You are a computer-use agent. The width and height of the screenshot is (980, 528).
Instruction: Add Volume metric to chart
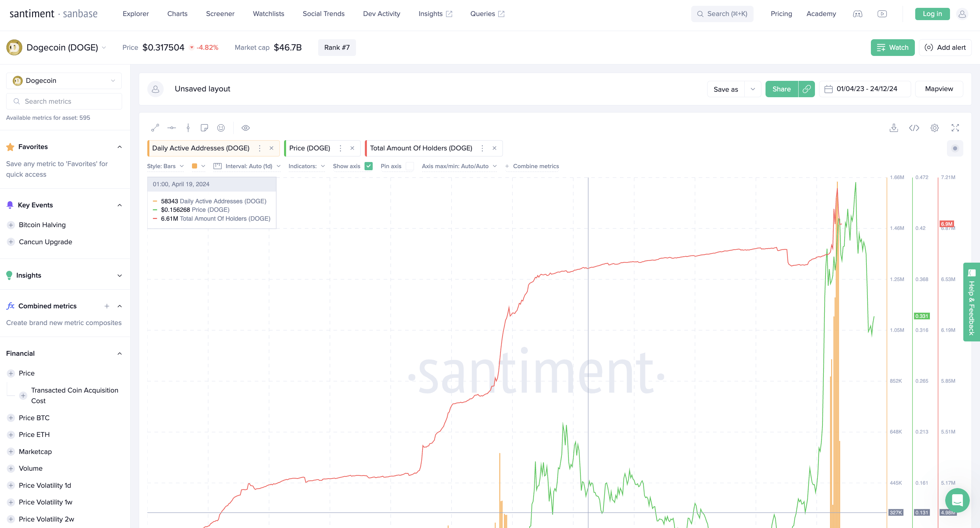(11, 469)
